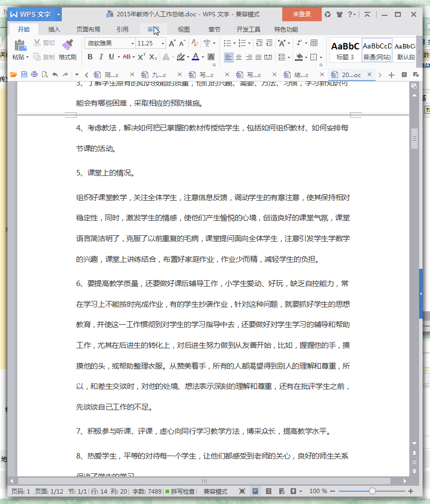The width and height of the screenshot is (430, 504).
Task: Open the 开发工具 ribbon tab
Action: click(x=248, y=30)
